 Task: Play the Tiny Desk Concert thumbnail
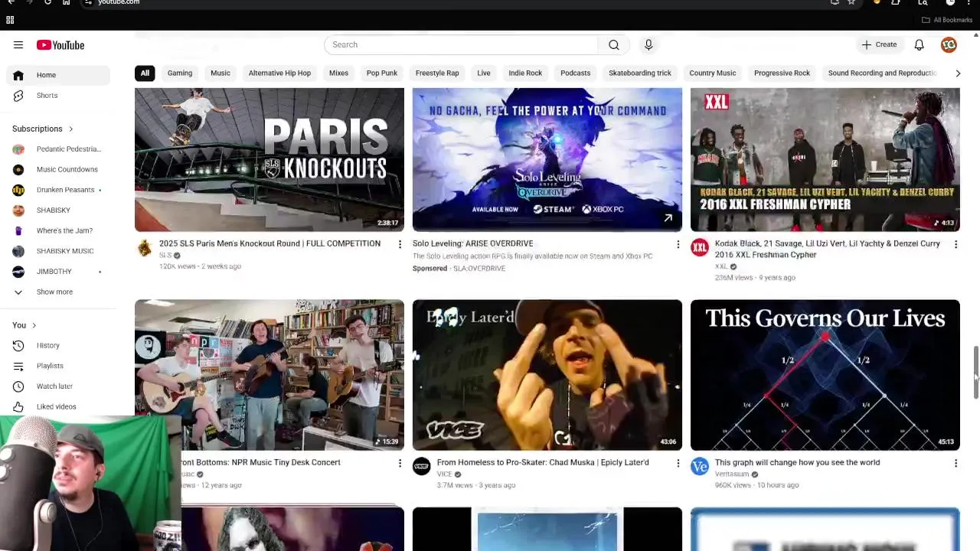(x=269, y=375)
